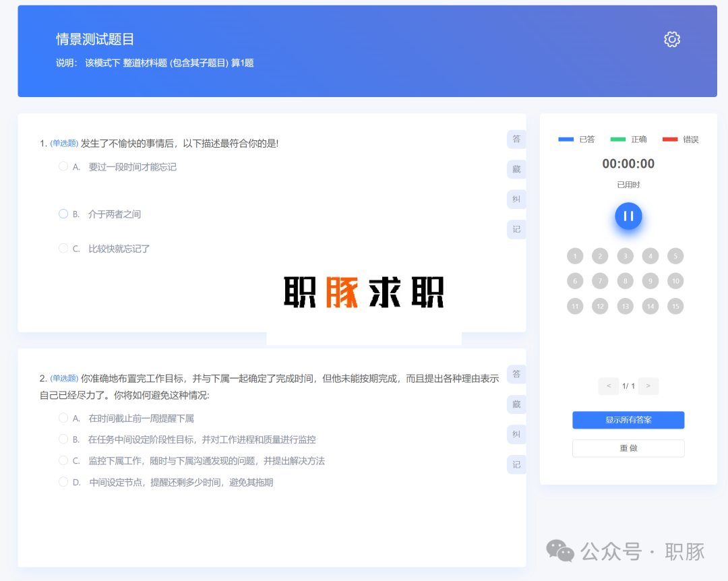Add a note with the 记 icon on question 2
The image size is (728, 581).
click(x=516, y=464)
